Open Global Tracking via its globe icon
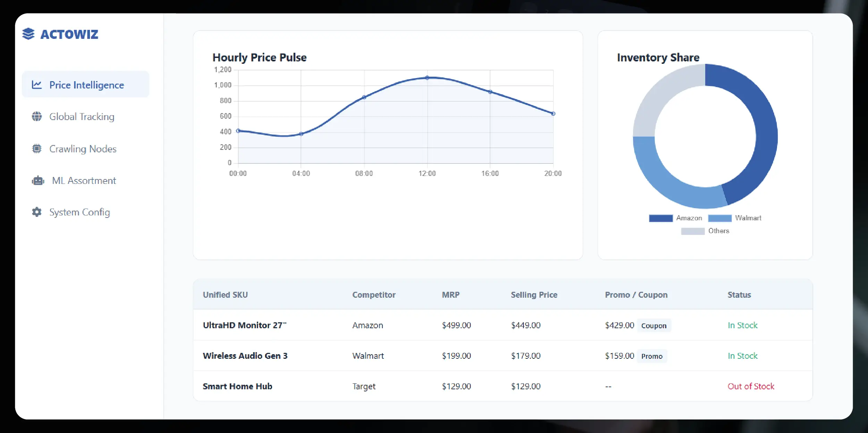Viewport: 868px width, 433px height. (x=37, y=117)
